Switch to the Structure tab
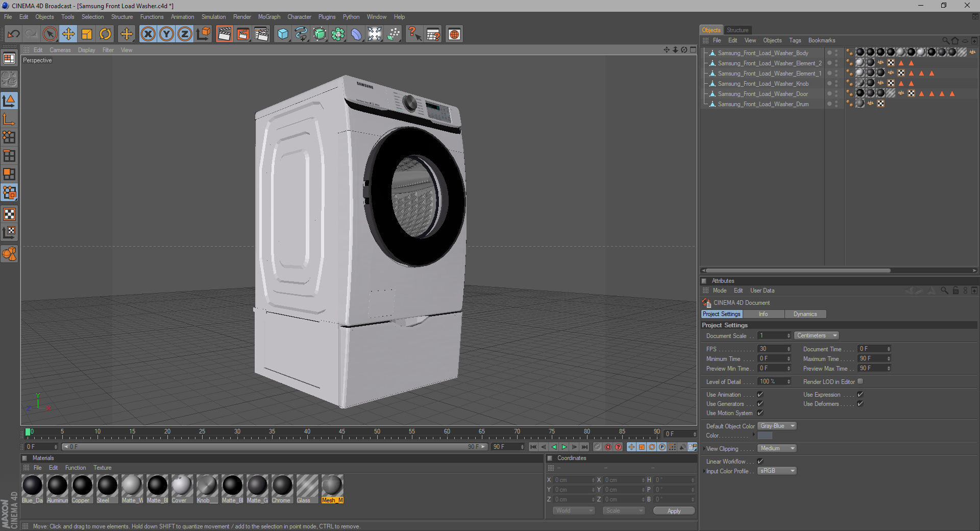This screenshot has height=531, width=980. 737,30
